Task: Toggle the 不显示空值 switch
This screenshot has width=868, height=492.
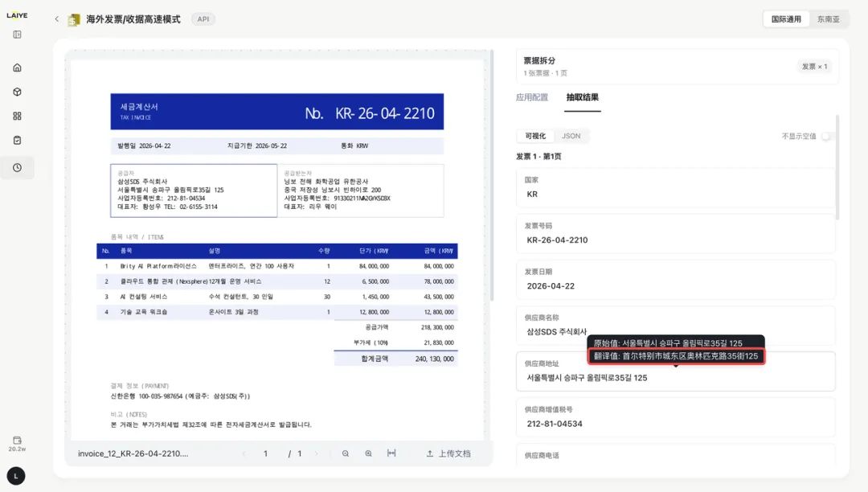Action: coord(825,136)
